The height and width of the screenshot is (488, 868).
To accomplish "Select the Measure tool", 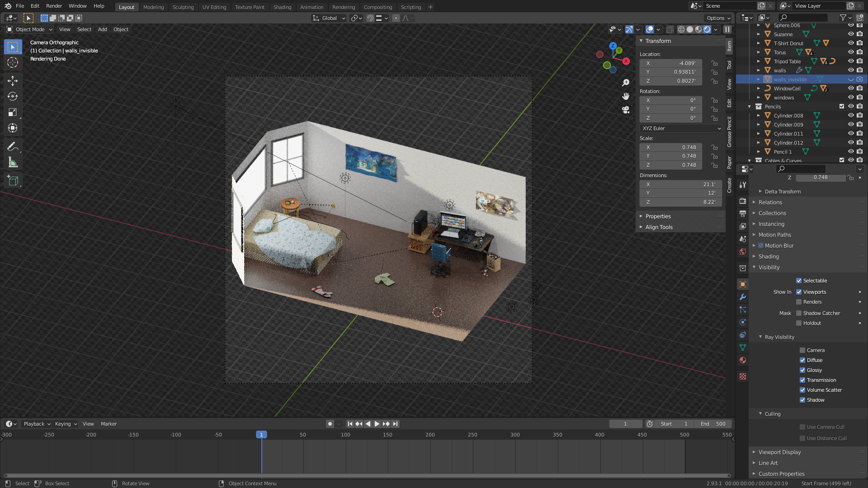I will (13, 163).
